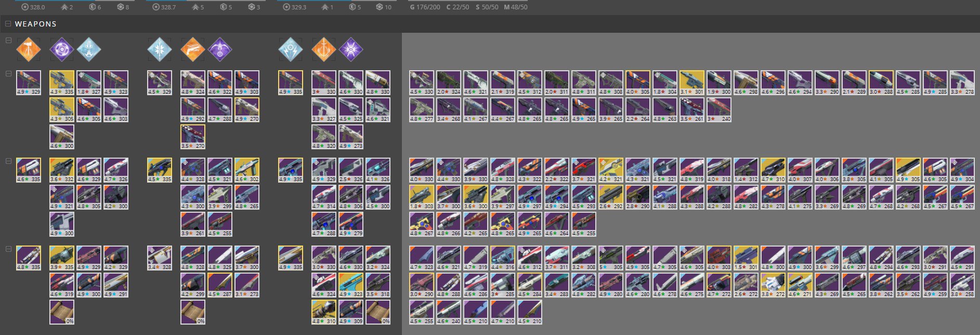The image size is (980, 335).
Task: Collapse the power weapons row starting 4.8 335
Action: point(8,249)
